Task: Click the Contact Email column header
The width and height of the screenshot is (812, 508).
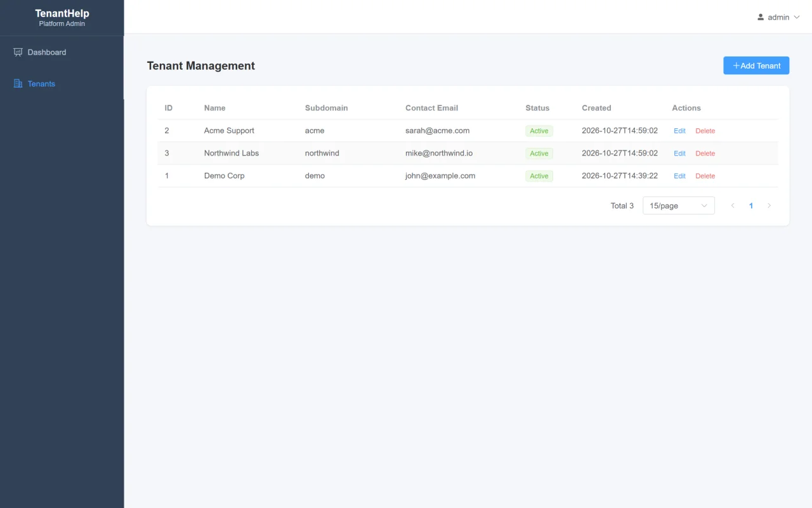Action: (431, 108)
